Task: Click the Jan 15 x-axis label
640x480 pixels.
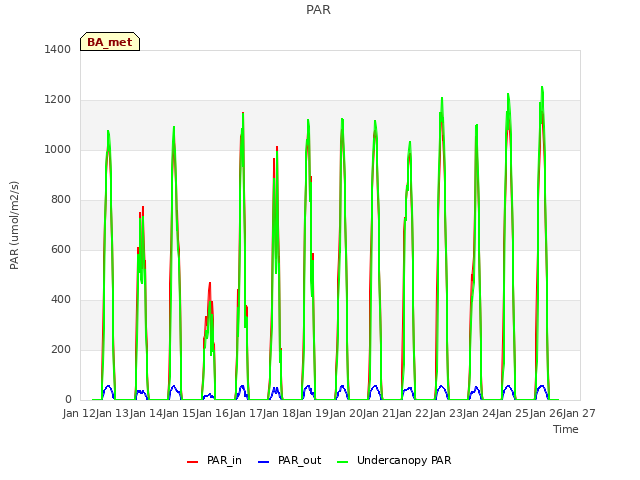Action: click(179, 413)
